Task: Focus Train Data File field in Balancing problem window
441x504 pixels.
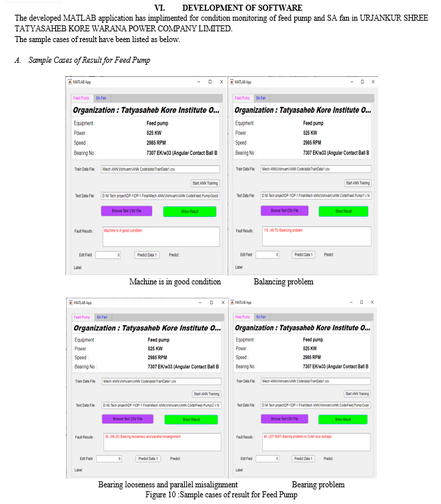Action: point(316,169)
